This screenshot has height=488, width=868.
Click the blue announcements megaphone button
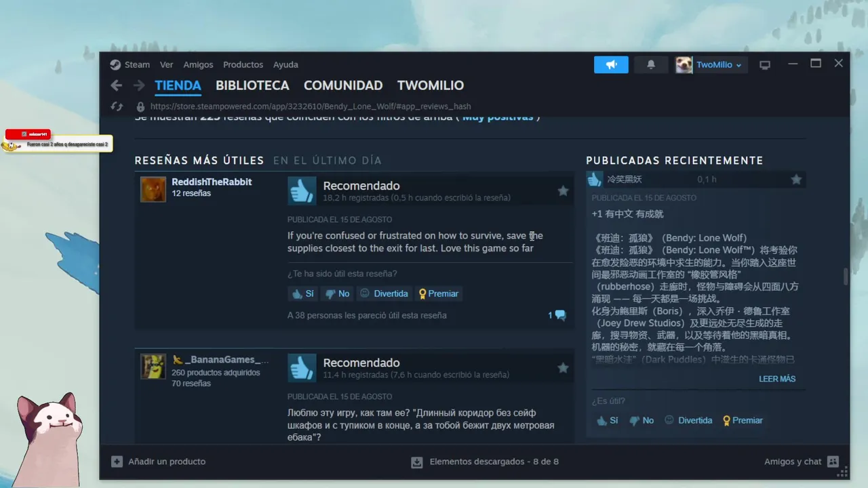tap(611, 64)
